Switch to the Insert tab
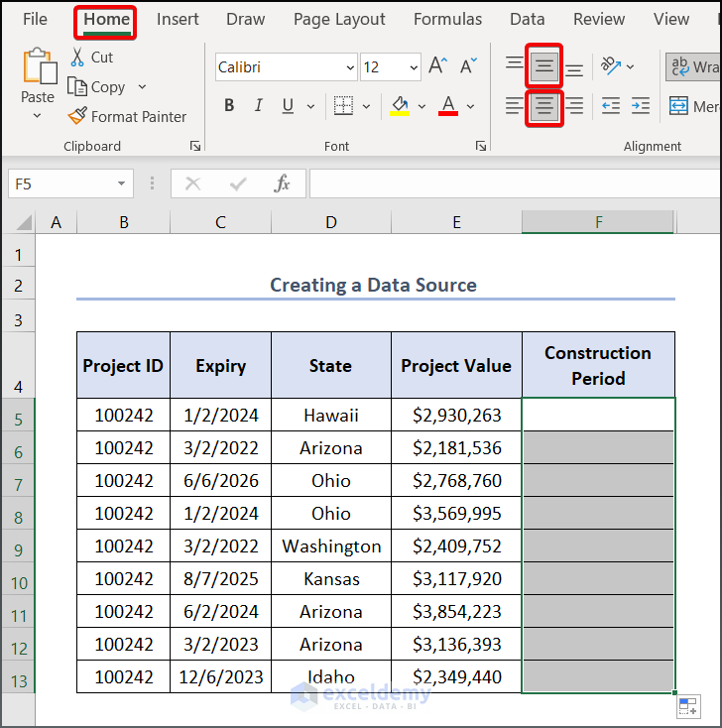Image resolution: width=722 pixels, height=728 pixels. (x=178, y=19)
